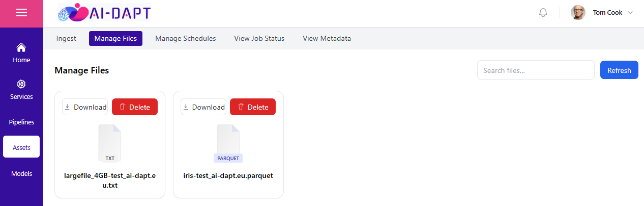Open Models in sidebar

(x=21, y=173)
